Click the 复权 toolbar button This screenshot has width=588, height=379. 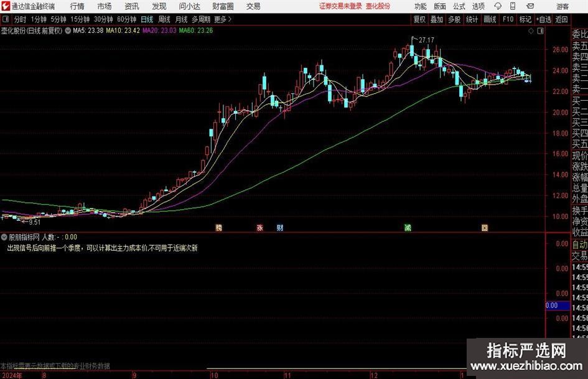[x=419, y=19]
